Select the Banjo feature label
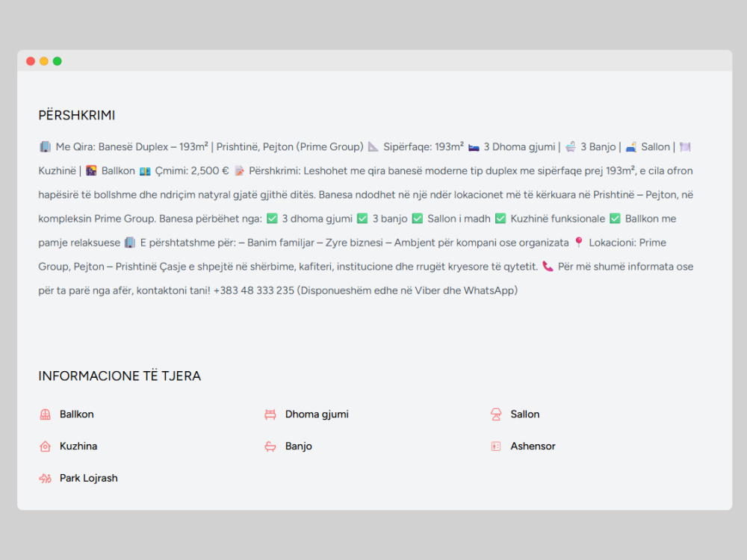The width and height of the screenshot is (747, 560). tap(299, 447)
